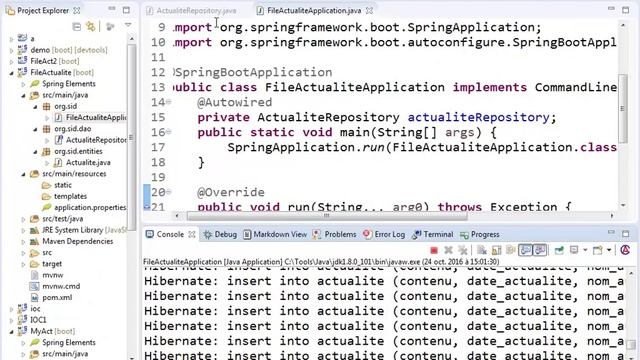The width and height of the screenshot is (640, 360).
Task: Close the Console view tab
Action: pos(192,234)
